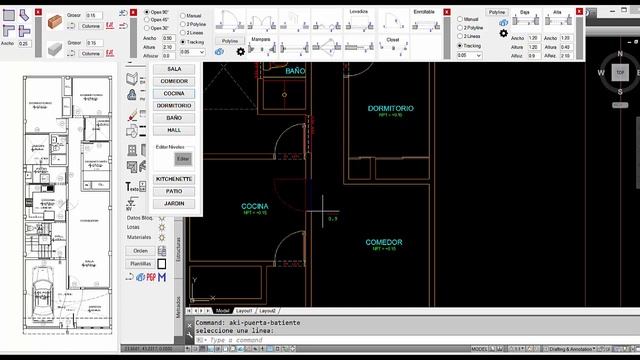640x360 pixels.
Task: Click the NV level marker icon
Action: [131, 203]
